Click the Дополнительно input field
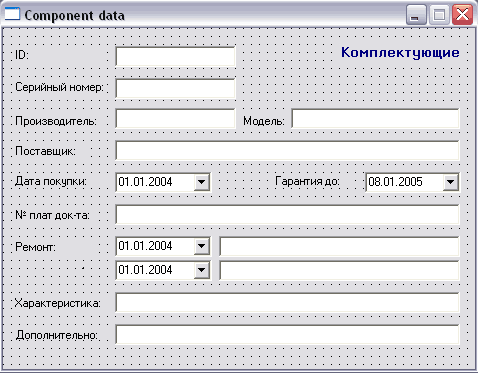The width and height of the screenshot is (478, 373). pyautogui.click(x=288, y=334)
